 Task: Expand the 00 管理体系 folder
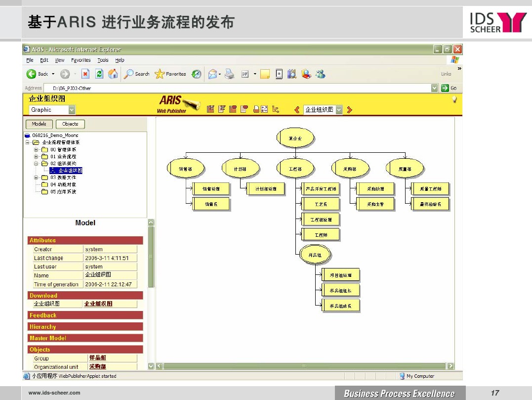[36, 149]
